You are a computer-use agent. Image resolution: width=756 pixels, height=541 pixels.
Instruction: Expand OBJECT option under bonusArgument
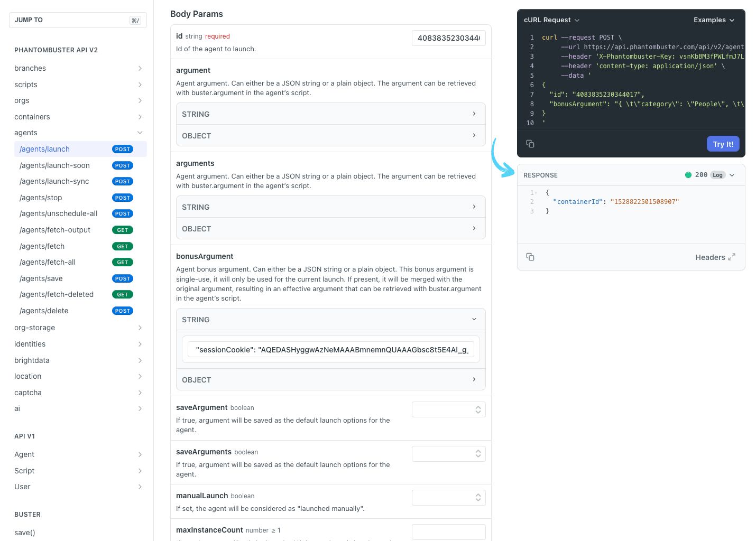[x=330, y=380]
